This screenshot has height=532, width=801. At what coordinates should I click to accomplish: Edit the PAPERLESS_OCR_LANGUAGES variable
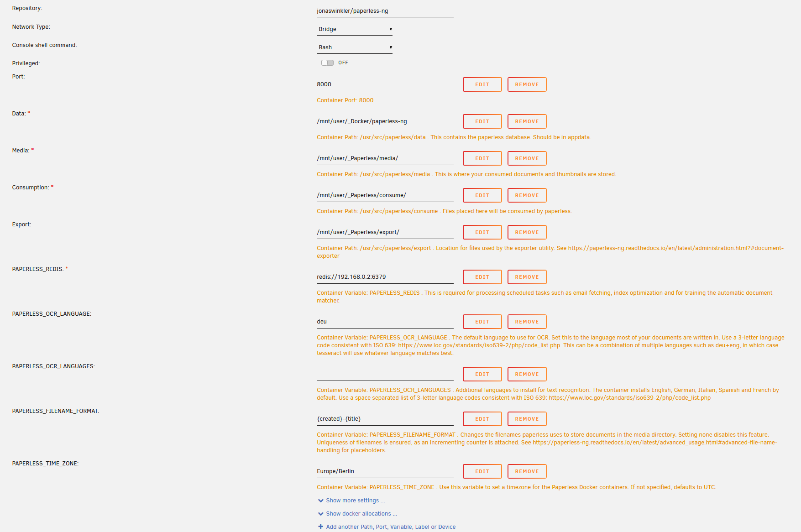coord(482,374)
